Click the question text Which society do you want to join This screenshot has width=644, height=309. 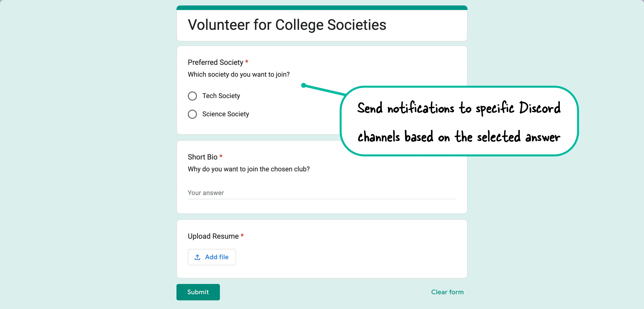point(239,74)
